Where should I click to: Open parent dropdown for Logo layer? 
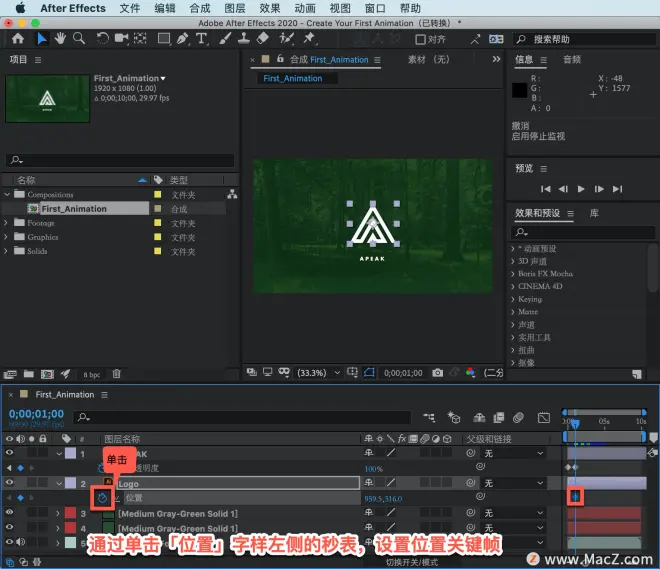514,483
